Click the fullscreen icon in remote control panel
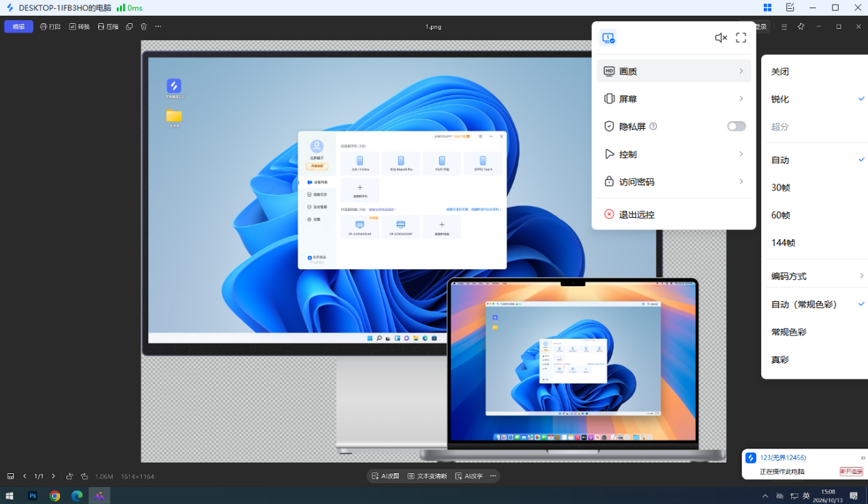Screen dimensions: 868x504 pos(741,38)
